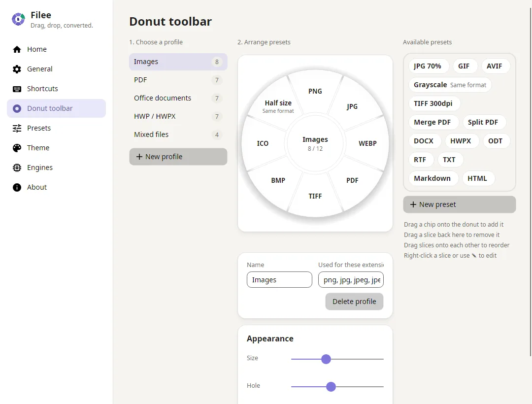Screen dimensions: 532x404
Task: Go to General settings label
Action: point(40,69)
